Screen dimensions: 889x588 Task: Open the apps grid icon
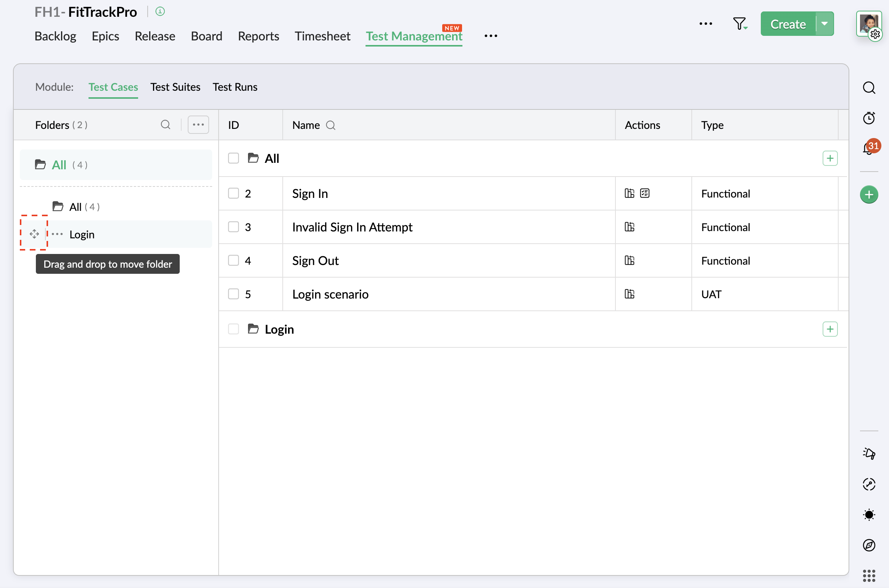869,575
